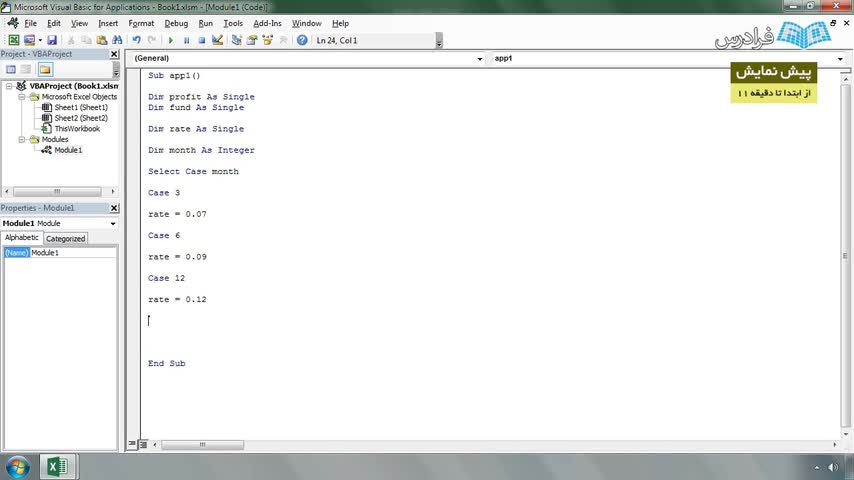Select Sheet1 (Sheet1) in project tree
This screenshot has width=854, height=480.
click(81, 107)
